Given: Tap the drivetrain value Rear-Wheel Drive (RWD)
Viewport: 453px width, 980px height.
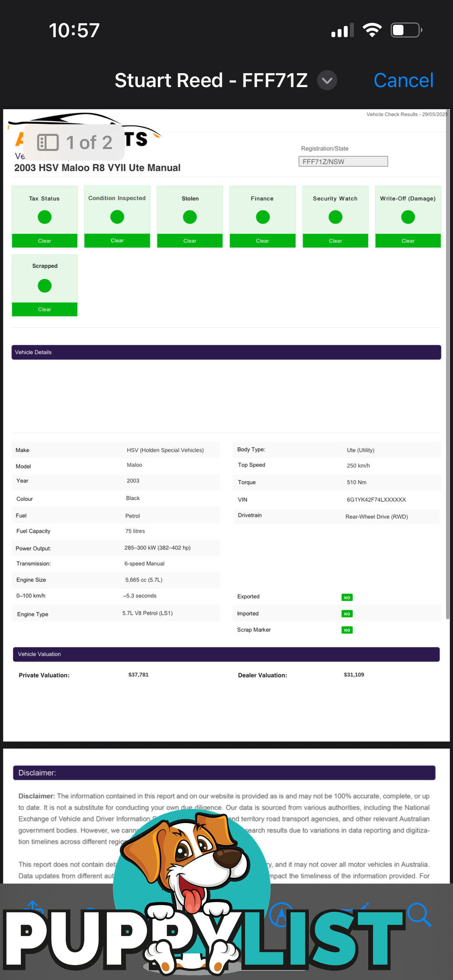Looking at the screenshot, I should 377,517.
